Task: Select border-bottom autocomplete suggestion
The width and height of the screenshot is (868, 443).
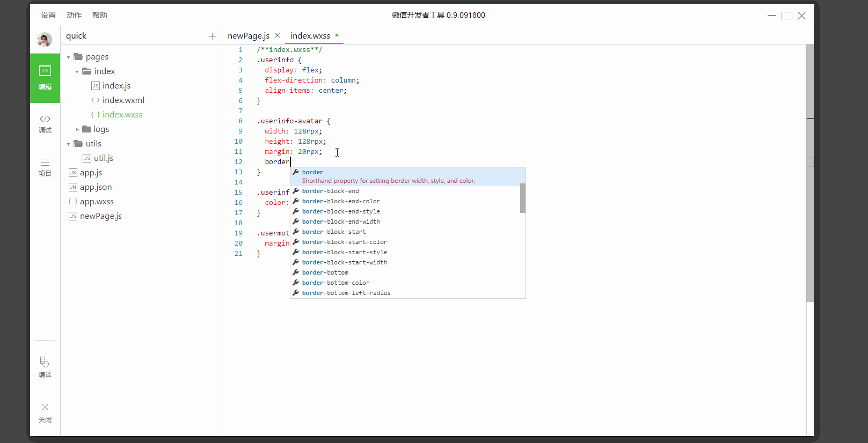Action: [325, 272]
